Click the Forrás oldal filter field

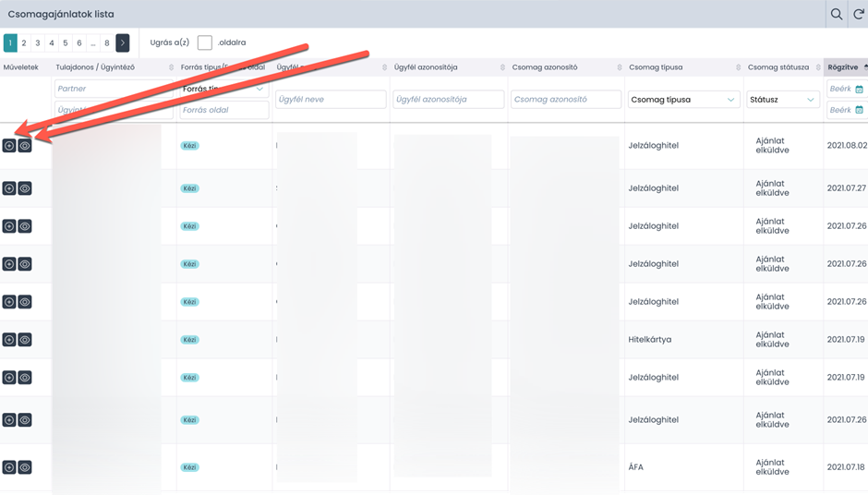pyautogui.click(x=224, y=110)
